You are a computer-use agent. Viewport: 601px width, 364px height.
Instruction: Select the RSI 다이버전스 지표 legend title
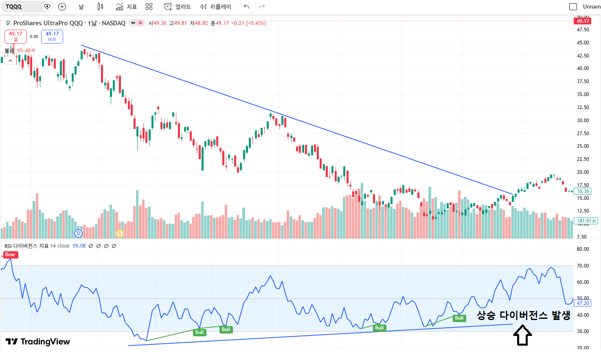click(26, 246)
